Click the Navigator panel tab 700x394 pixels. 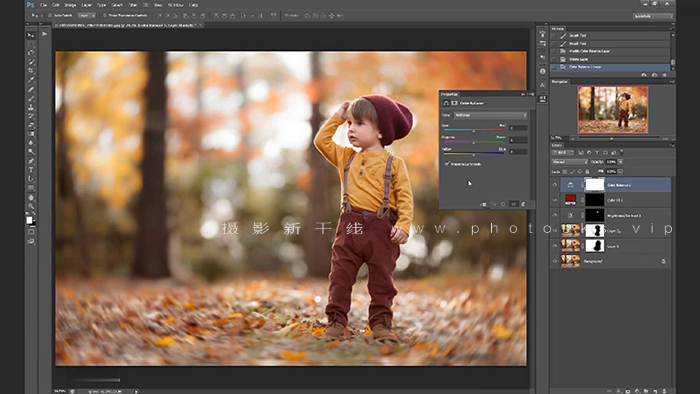560,82
